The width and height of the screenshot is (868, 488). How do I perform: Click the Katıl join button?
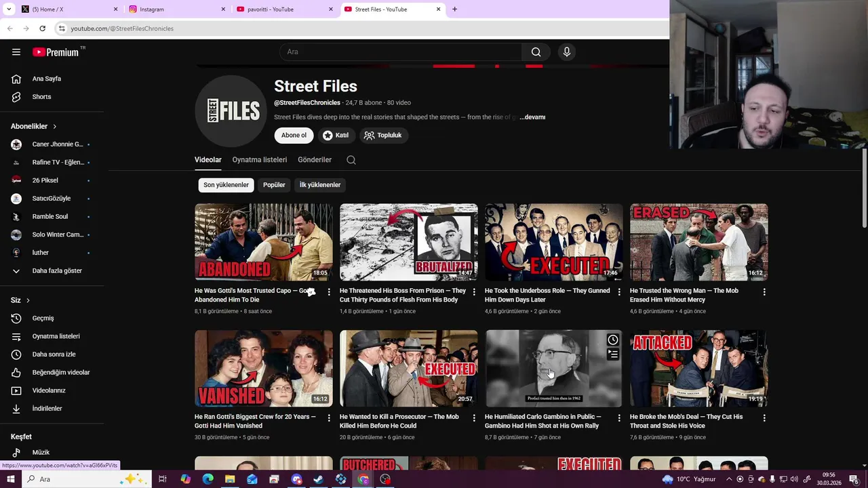336,136
